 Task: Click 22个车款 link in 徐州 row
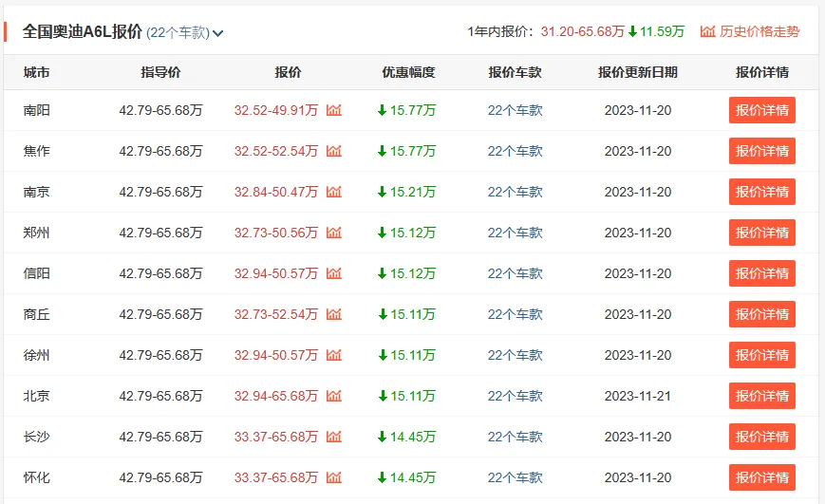pyautogui.click(x=515, y=355)
